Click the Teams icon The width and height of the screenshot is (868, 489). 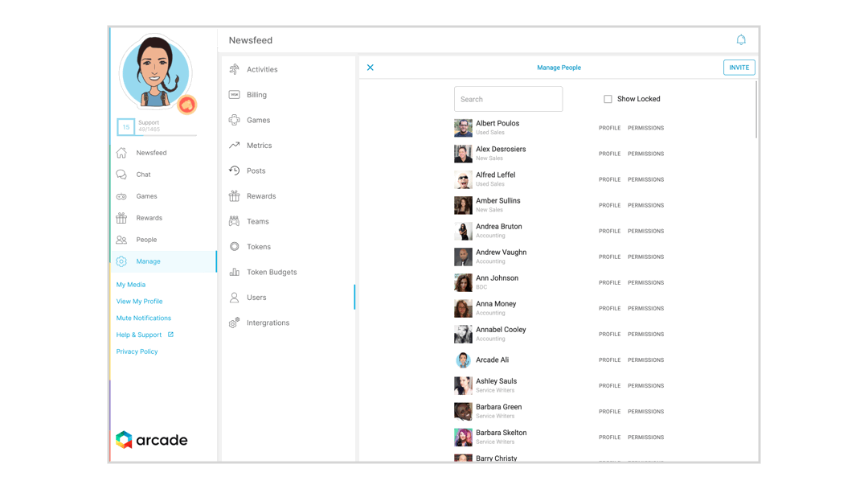point(234,221)
